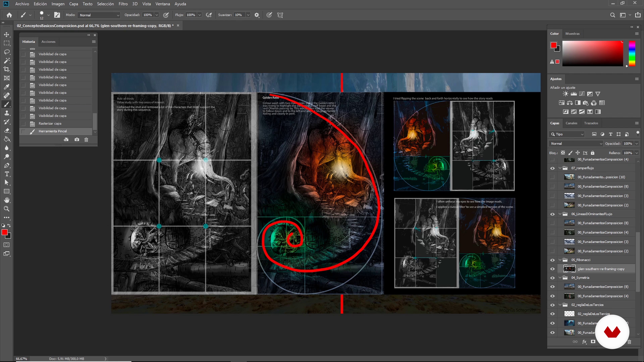Select the Rectangle shape tool
This screenshot has height=362, width=644.
(x=7, y=191)
